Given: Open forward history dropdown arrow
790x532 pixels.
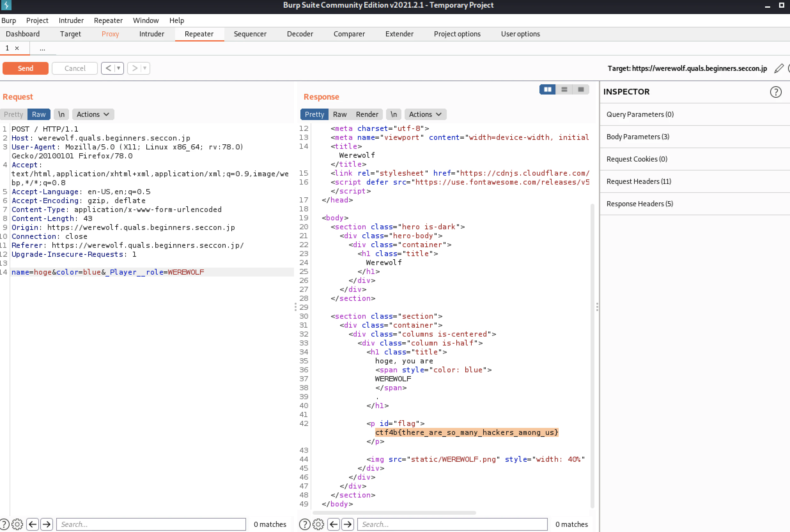Looking at the screenshot, I should [145, 68].
